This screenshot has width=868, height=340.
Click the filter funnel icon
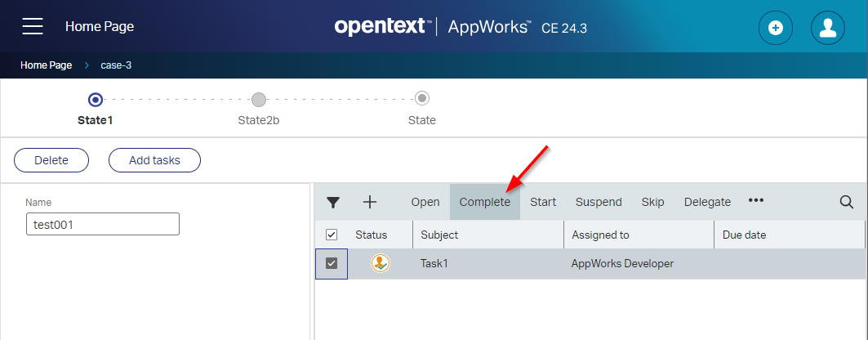(x=333, y=203)
